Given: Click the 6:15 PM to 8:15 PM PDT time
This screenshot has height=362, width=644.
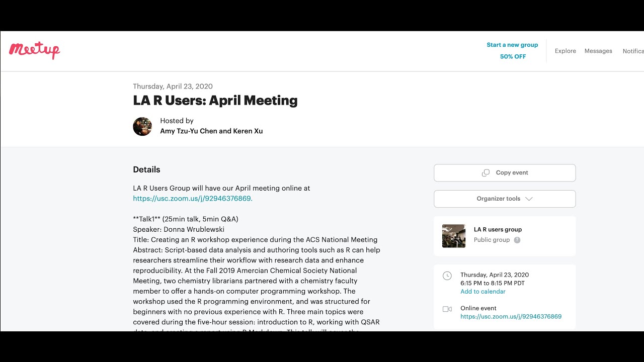Looking at the screenshot, I should 493,283.
